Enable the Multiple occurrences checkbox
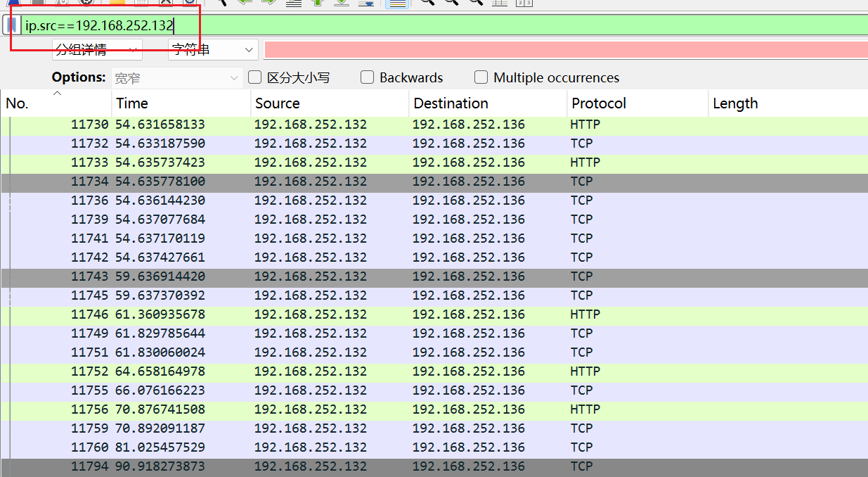The image size is (868, 477). (x=481, y=77)
